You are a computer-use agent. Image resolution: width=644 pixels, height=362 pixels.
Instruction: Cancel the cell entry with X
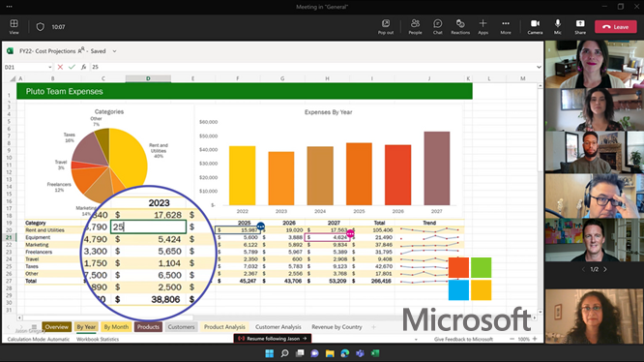[x=60, y=67]
